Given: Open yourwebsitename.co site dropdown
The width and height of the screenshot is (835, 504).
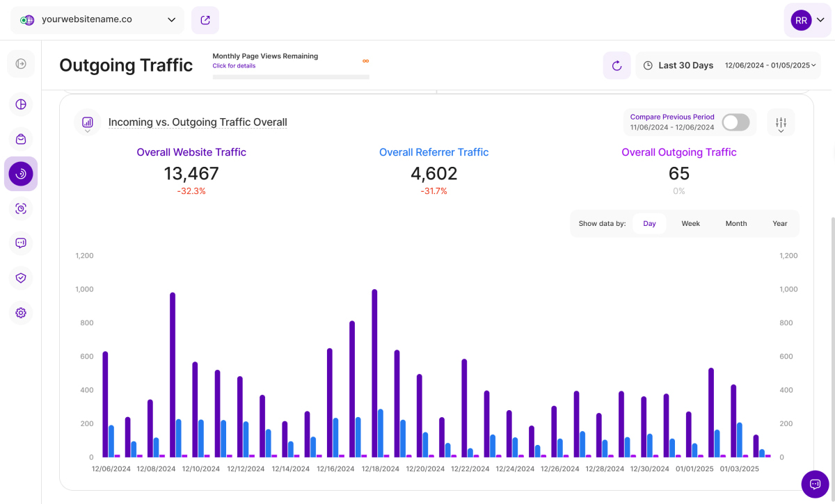Looking at the screenshot, I should [x=97, y=20].
